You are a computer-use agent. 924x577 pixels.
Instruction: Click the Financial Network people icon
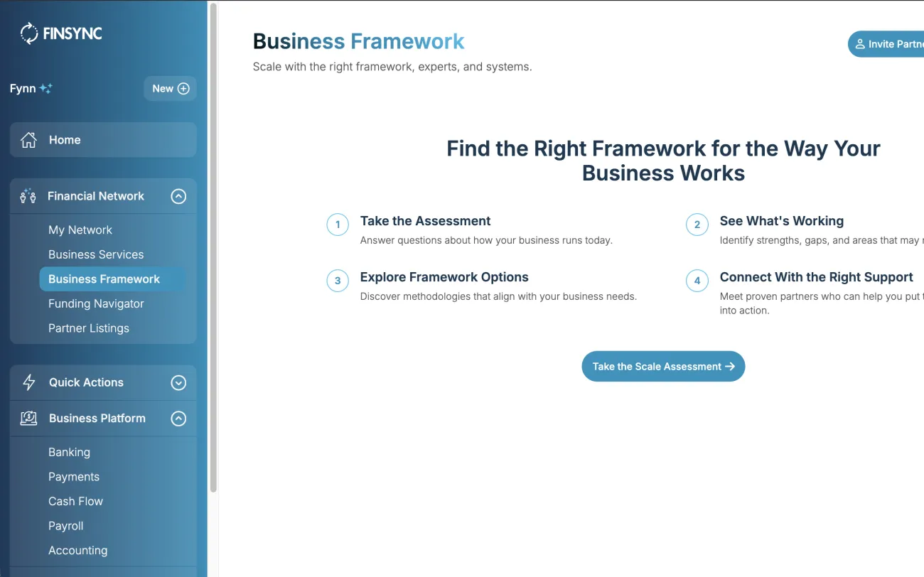tap(28, 196)
